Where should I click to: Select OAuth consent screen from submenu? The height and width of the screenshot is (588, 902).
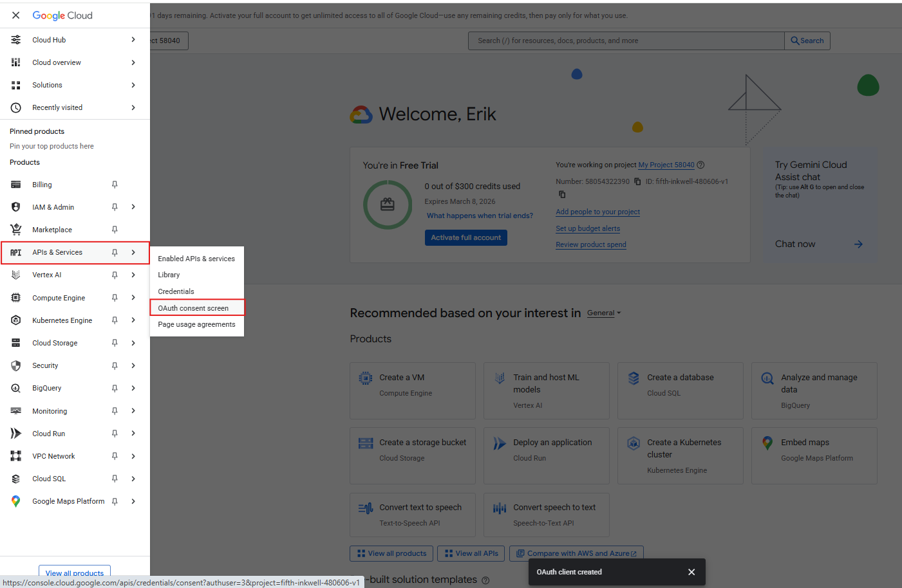193,308
